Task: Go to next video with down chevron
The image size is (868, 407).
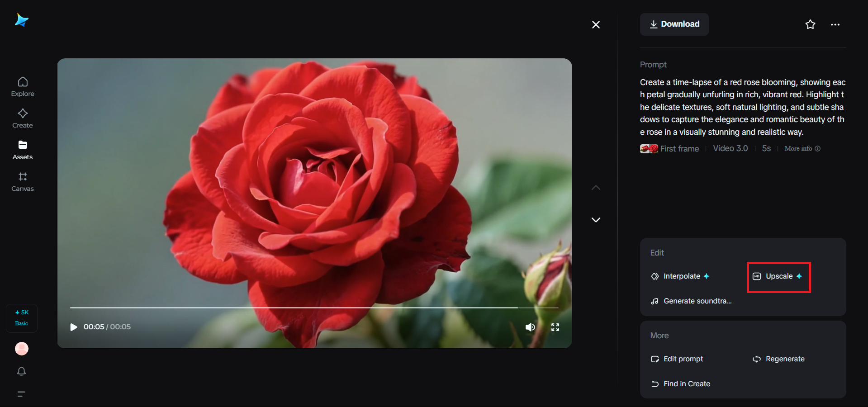Action: [x=596, y=220]
